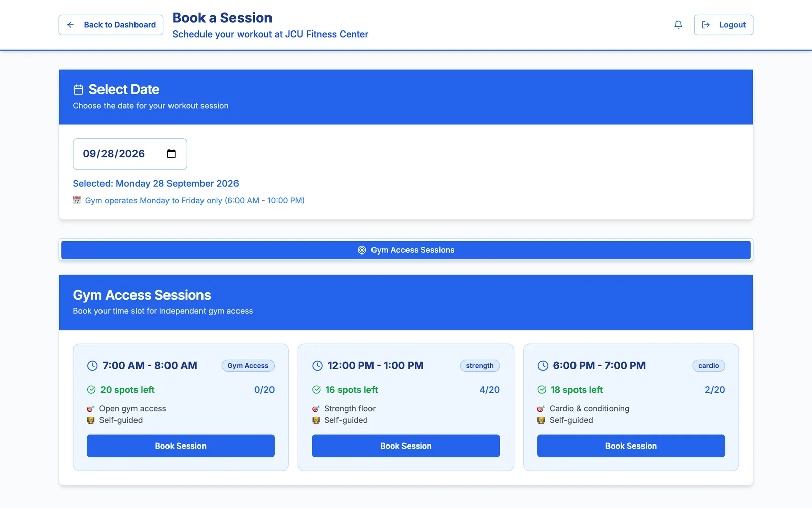Select the Gym Access Sessions tab
The image size is (812, 508).
point(406,250)
